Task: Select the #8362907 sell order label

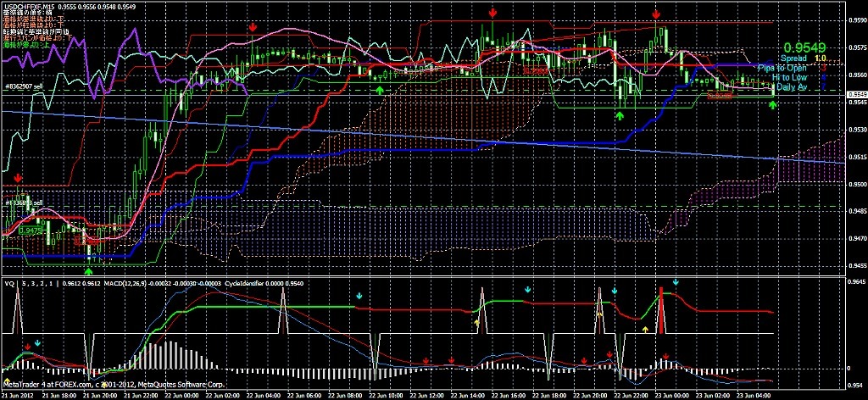Action: pos(23,86)
